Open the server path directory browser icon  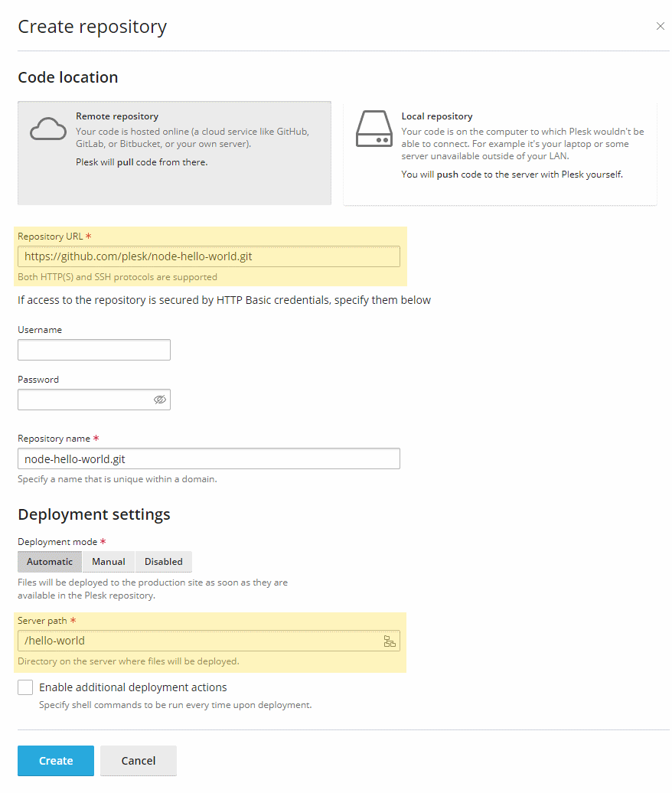390,641
